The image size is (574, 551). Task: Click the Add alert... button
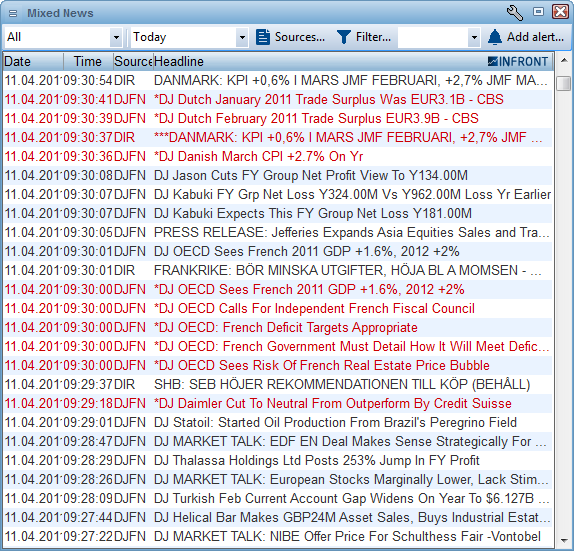[526, 37]
